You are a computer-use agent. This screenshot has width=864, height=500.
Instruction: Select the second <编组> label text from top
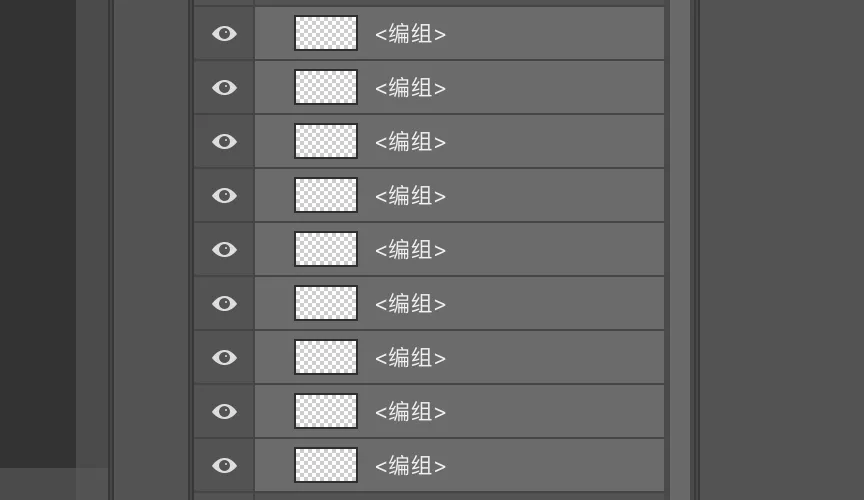pyautogui.click(x=411, y=88)
